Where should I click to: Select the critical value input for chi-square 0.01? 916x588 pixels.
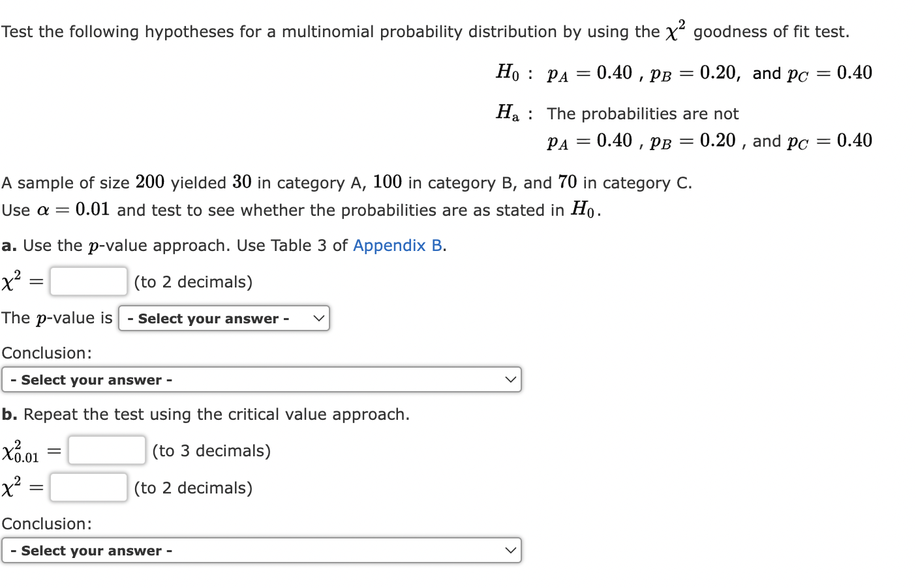[106, 449]
